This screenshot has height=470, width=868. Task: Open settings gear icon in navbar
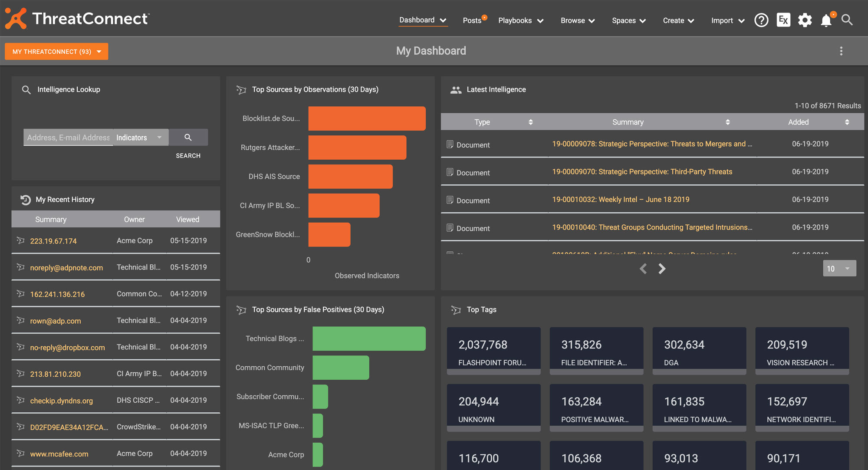point(805,20)
